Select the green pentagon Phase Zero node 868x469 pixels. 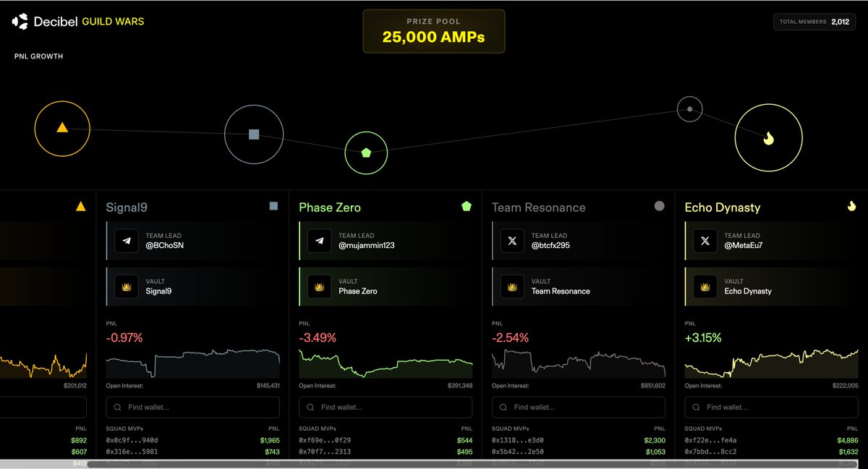point(366,153)
